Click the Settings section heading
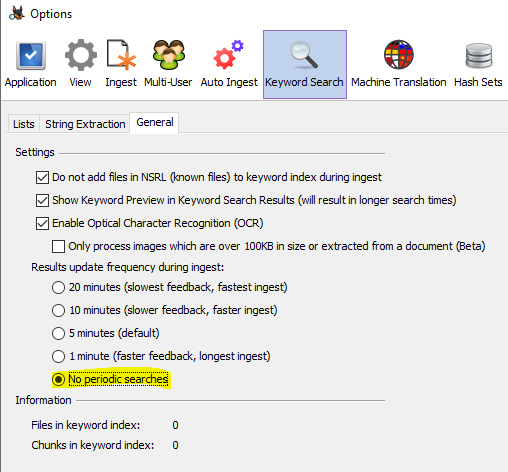Image resolution: width=508 pixels, height=472 pixels. coord(35,152)
